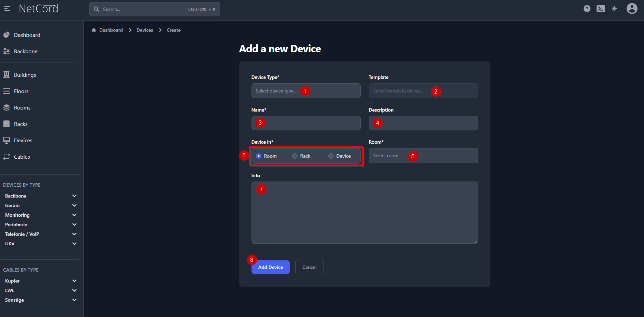Click the Dashboard pie chart icon
This screenshot has width=644, height=317.
[x=6, y=35]
